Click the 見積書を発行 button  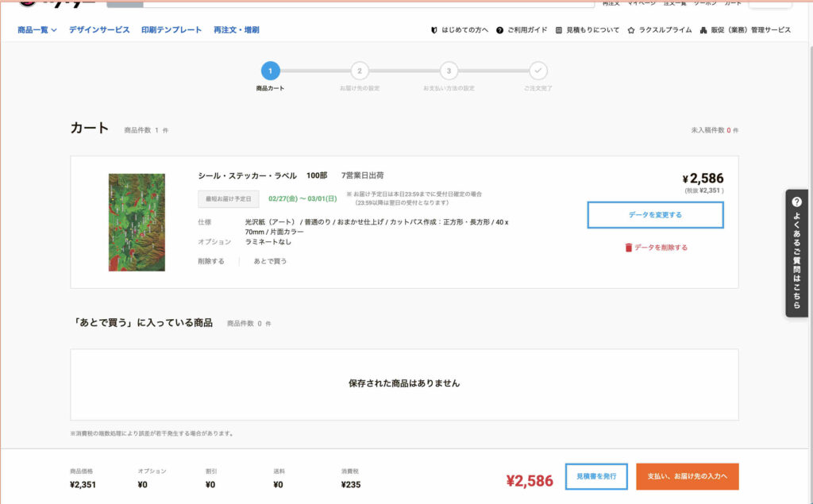(x=596, y=476)
